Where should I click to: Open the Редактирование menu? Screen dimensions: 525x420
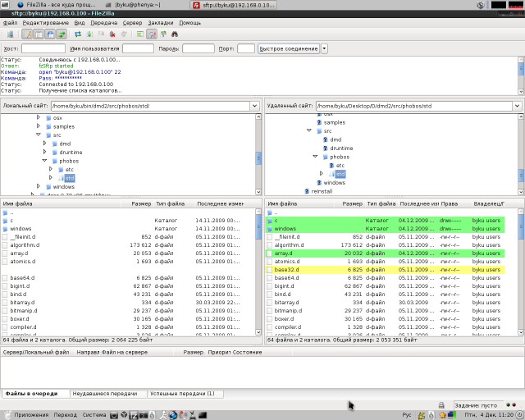click(x=46, y=23)
